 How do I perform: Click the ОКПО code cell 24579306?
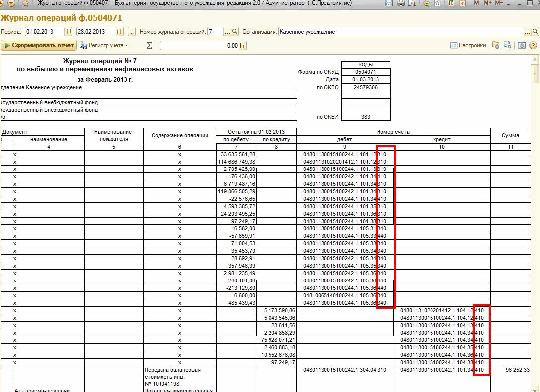pyautogui.click(x=366, y=87)
